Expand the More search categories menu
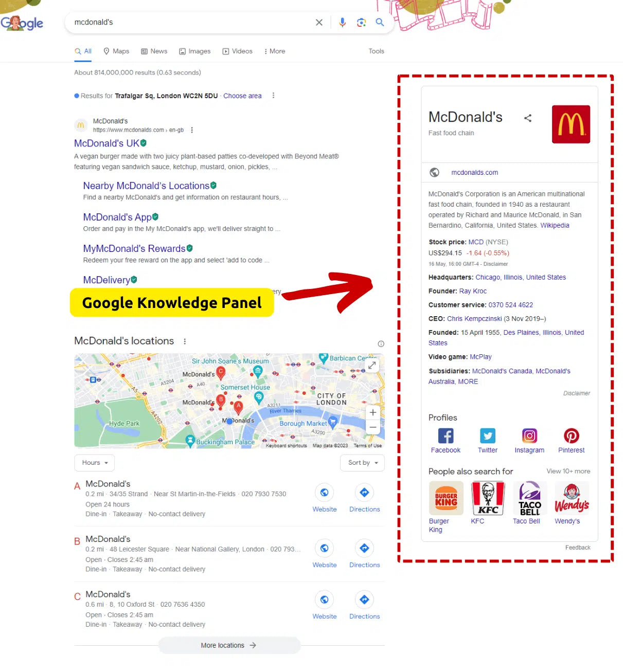Viewport: 623px width, 672px height. click(275, 51)
